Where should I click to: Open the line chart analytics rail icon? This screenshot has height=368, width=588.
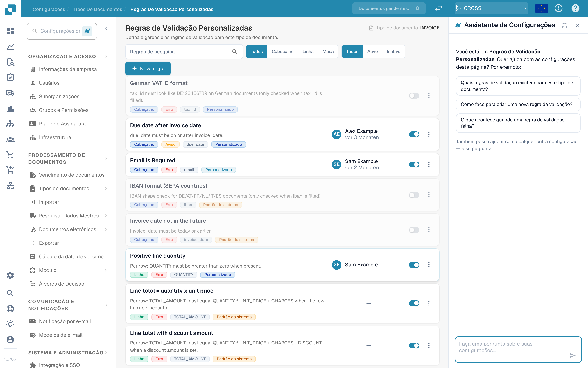[10, 46]
